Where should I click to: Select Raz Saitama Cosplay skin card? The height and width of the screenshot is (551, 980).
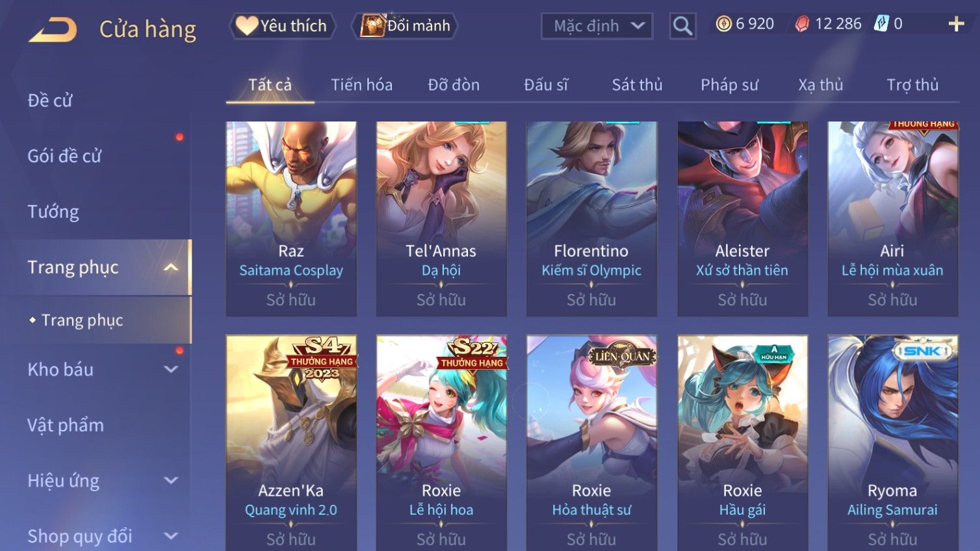click(291, 219)
